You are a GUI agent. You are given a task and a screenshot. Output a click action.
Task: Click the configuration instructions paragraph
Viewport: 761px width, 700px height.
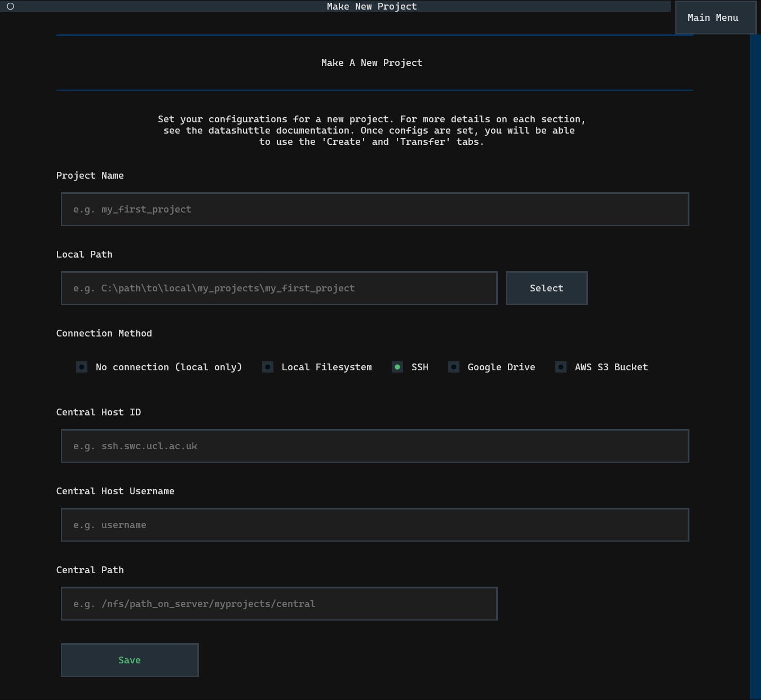tap(371, 130)
